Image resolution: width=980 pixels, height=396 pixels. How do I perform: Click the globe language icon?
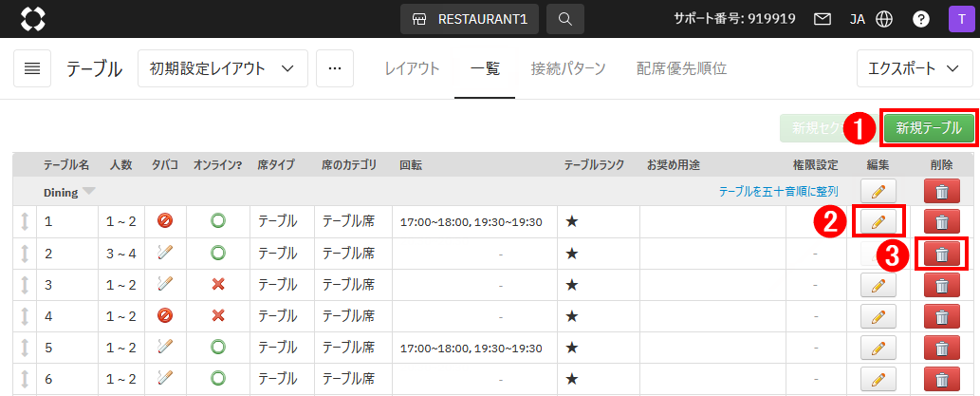pyautogui.click(x=884, y=19)
